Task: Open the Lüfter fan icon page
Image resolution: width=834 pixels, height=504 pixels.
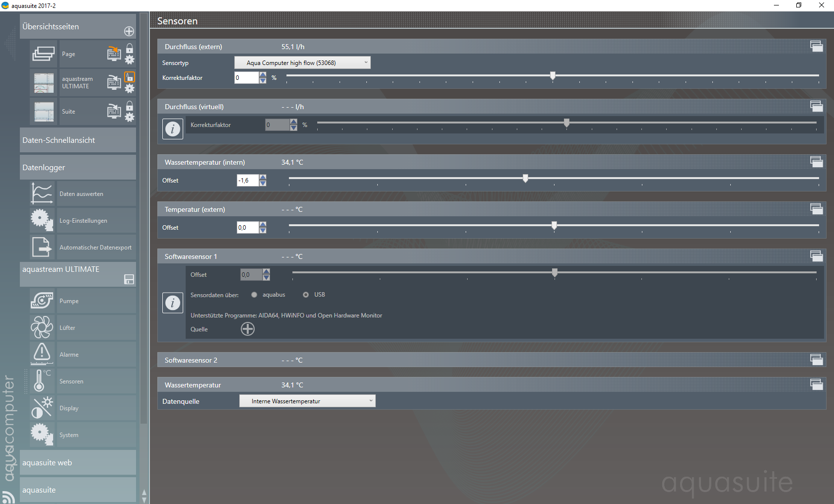Action: pyautogui.click(x=42, y=327)
